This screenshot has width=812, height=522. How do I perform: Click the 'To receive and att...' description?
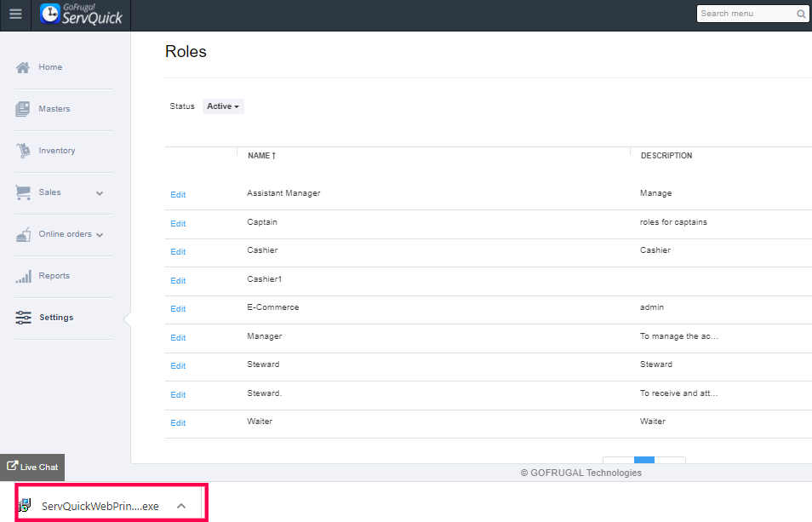point(679,393)
